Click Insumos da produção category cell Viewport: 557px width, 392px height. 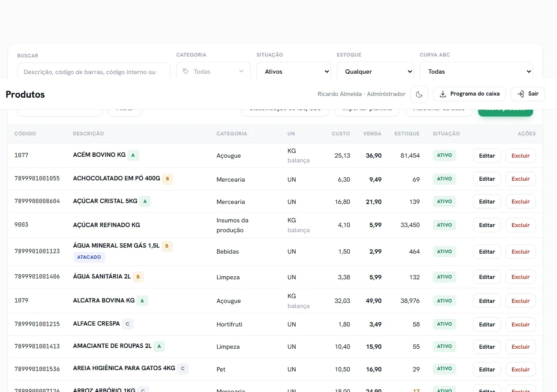[233, 225]
